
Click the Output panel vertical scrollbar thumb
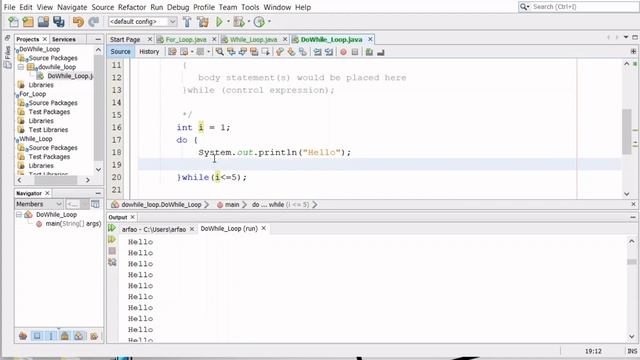(x=631, y=262)
